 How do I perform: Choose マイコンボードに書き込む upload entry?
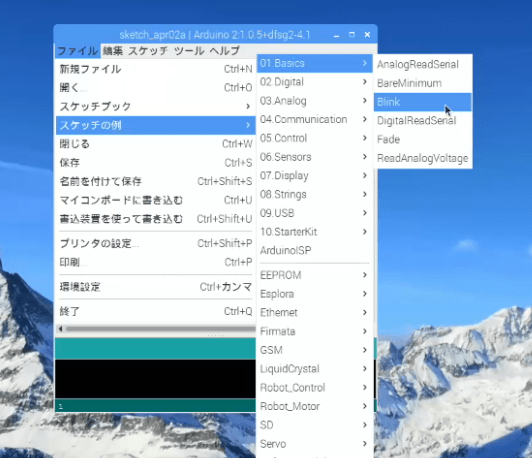click(156, 200)
